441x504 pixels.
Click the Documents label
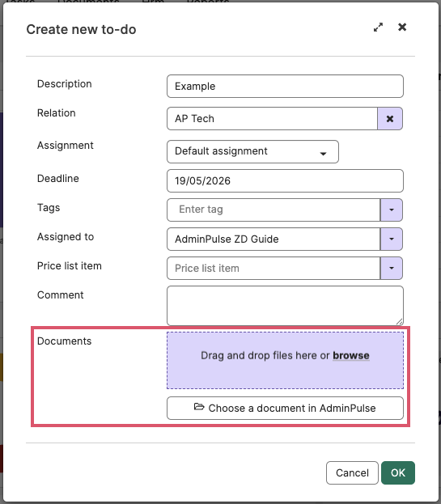tap(64, 341)
